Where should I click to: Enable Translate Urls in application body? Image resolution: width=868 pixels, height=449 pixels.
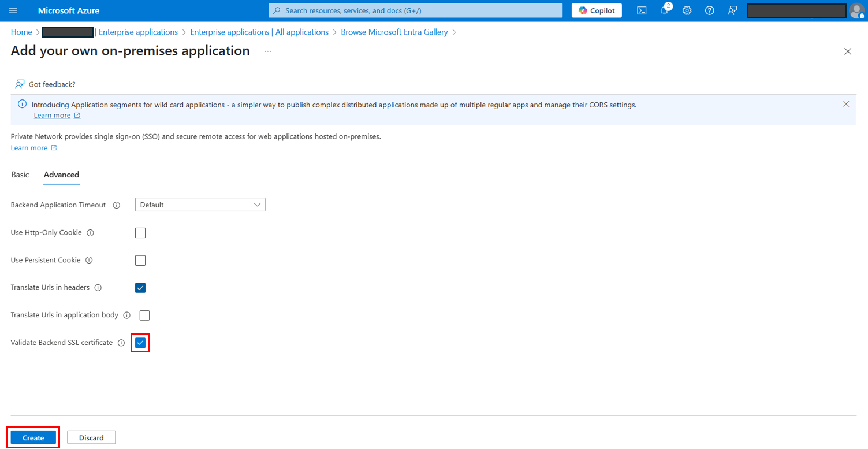pyautogui.click(x=144, y=315)
